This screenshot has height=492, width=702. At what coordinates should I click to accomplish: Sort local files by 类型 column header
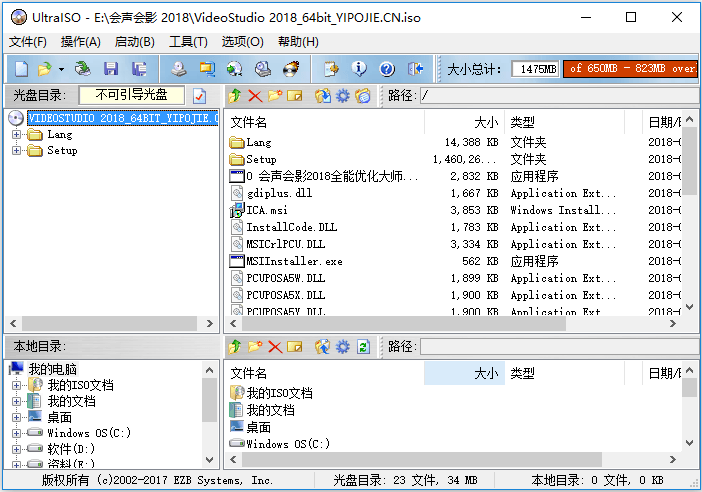point(565,373)
